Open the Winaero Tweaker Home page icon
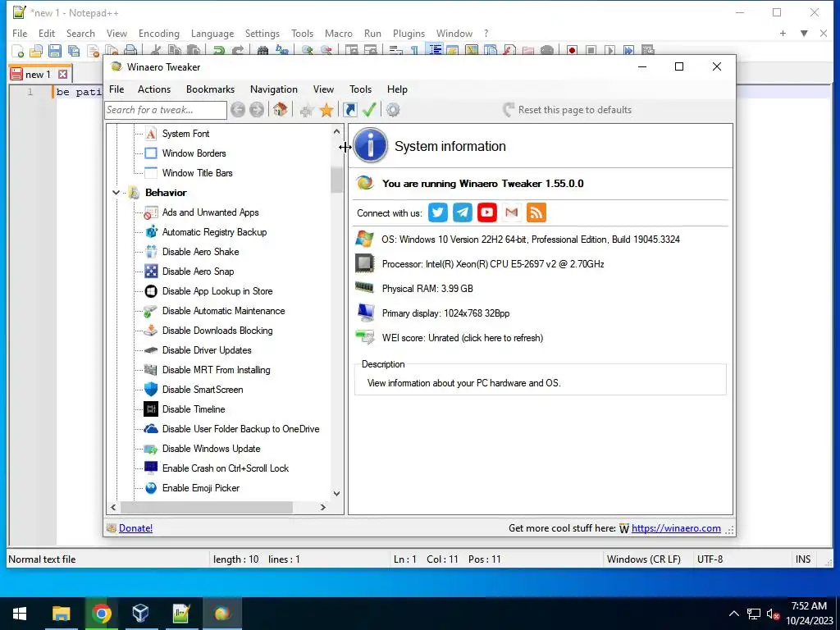 [x=281, y=110]
